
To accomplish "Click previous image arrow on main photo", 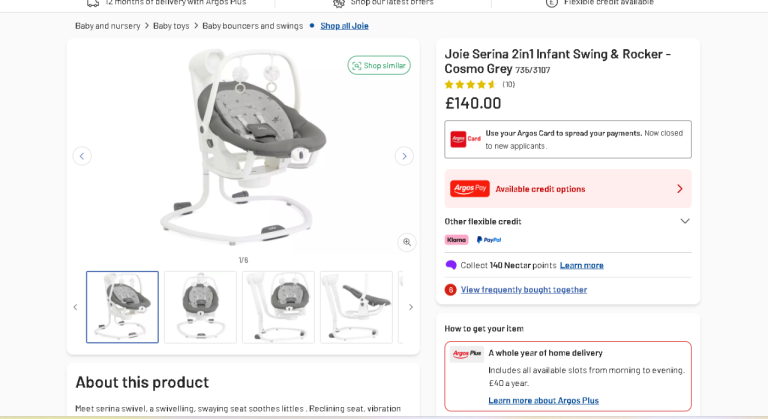I will click(82, 156).
